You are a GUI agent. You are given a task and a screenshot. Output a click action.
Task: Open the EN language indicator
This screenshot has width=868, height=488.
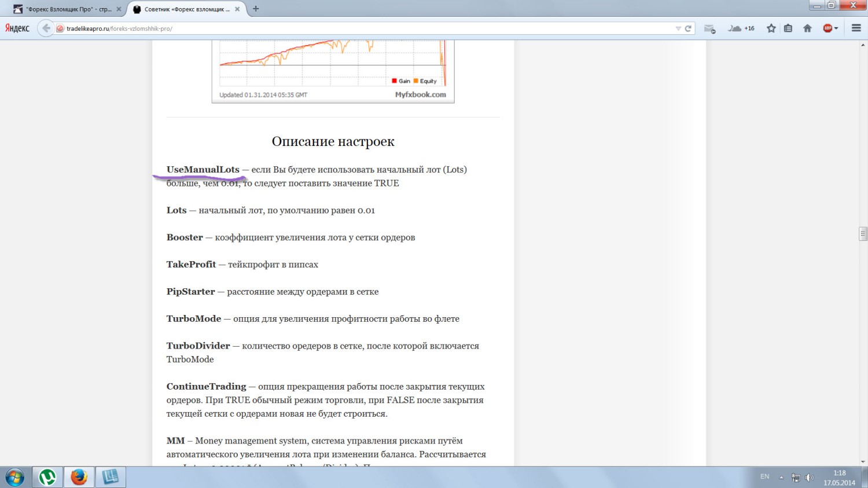764,476
